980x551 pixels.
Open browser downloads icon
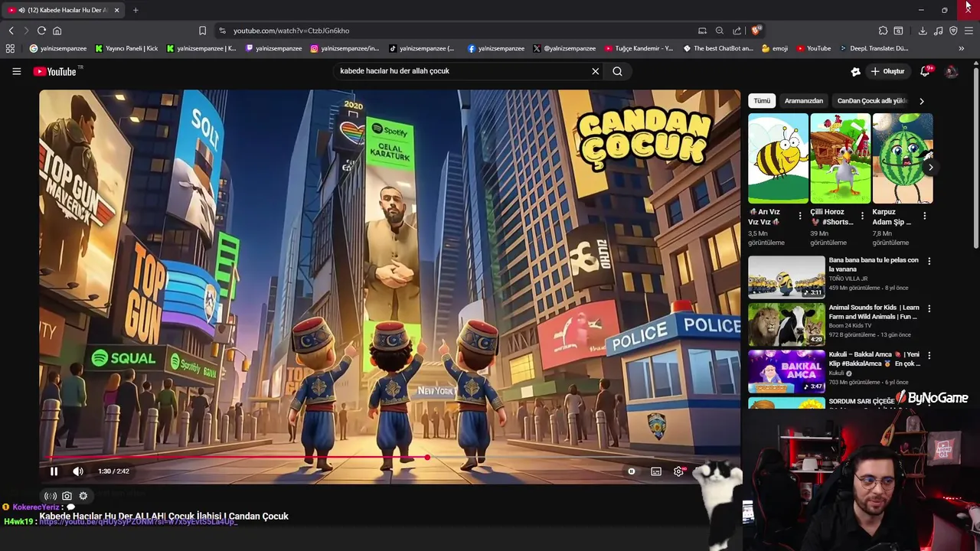[x=923, y=31]
